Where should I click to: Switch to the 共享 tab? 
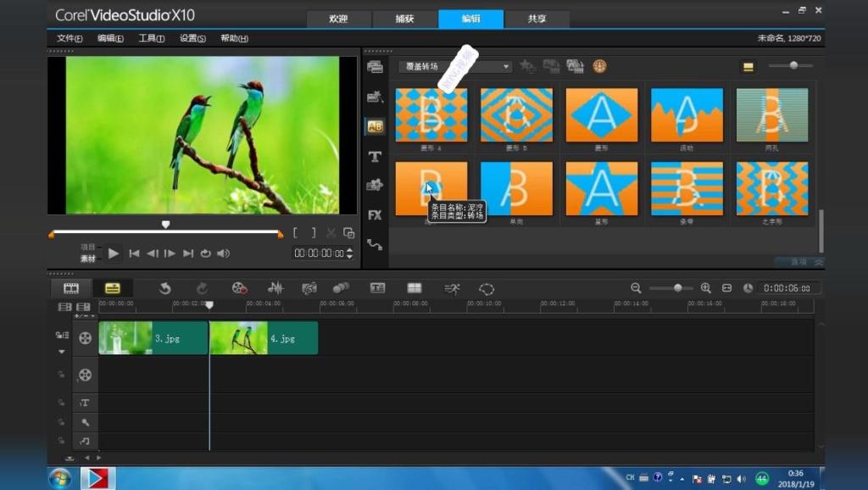tap(537, 19)
